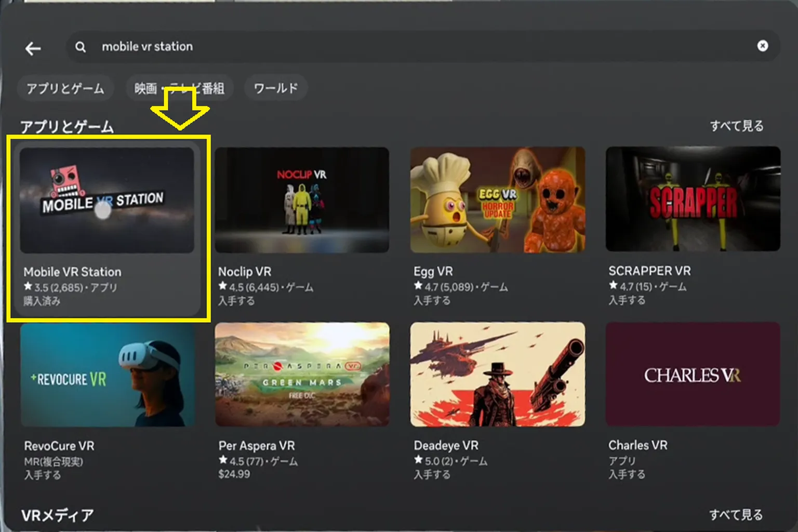
Task: Click 入手する under RevoCure VR
Action: 42,475
